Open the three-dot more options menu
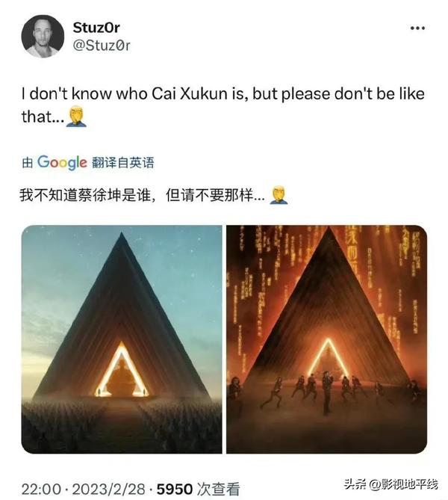The image size is (448, 500). pyautogui.click(x=417, y=28)
